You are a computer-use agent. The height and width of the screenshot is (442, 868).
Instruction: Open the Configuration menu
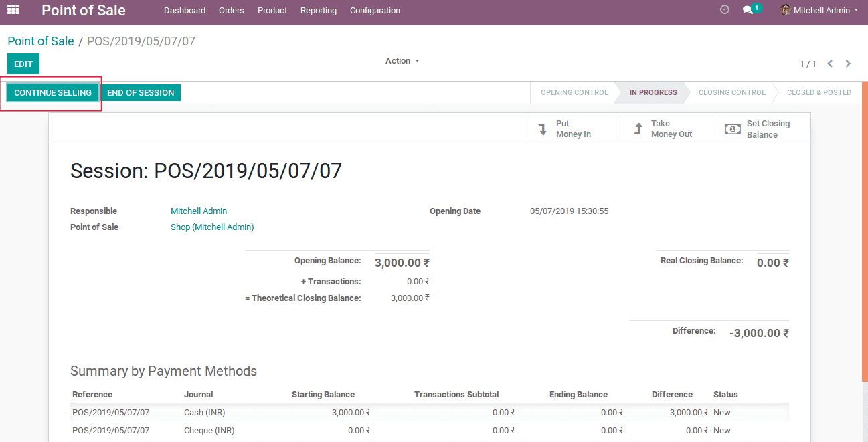375,11
